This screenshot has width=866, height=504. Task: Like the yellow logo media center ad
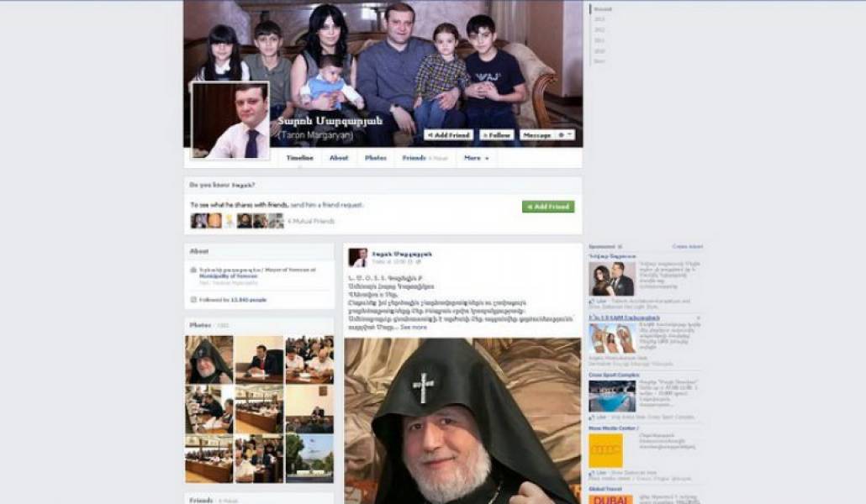tap(599, 473)
